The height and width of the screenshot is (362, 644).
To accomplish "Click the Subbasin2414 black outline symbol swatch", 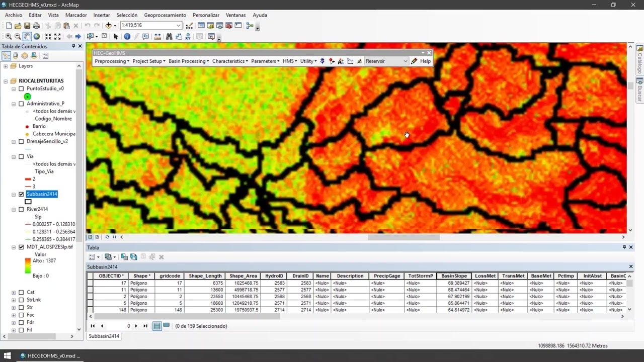I will pos(28,202).
